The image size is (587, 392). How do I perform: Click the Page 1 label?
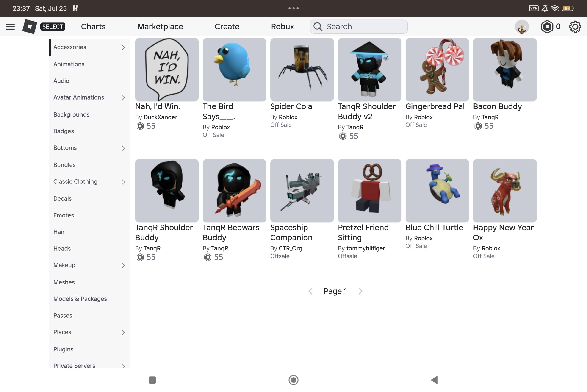(x=335, y=291)
